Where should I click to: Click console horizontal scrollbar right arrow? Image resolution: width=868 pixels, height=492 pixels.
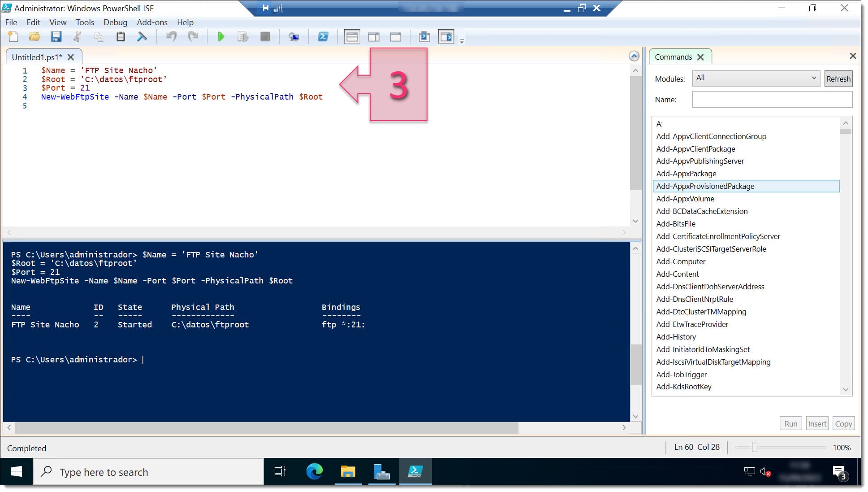click(x=624, y=427)
